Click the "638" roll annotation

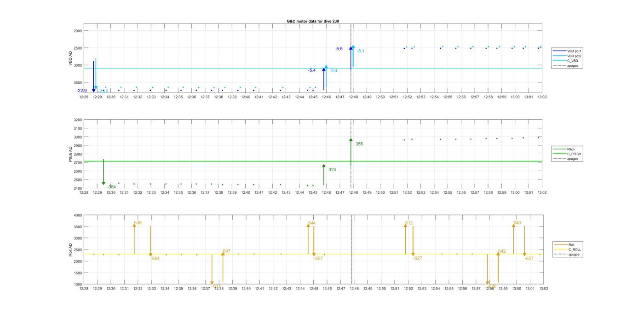point(138,223)
